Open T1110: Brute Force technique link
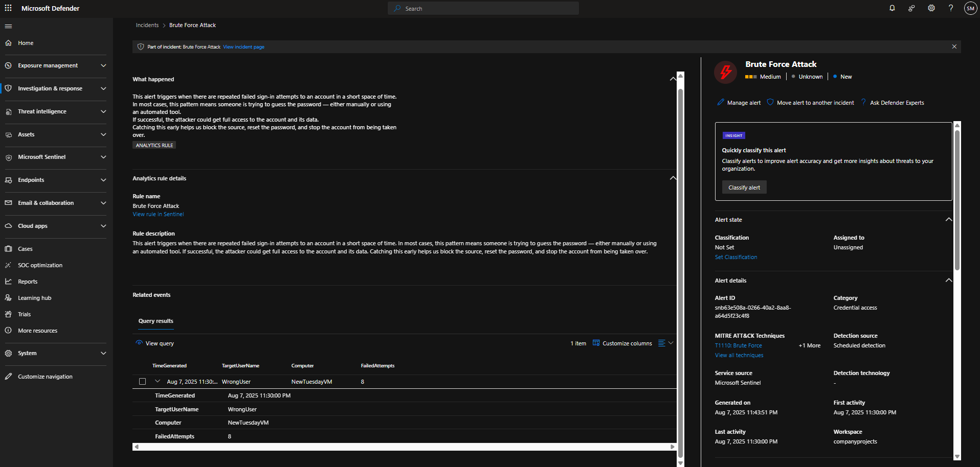Viewport: 980px width, 467px height. [x=738, y=345]
